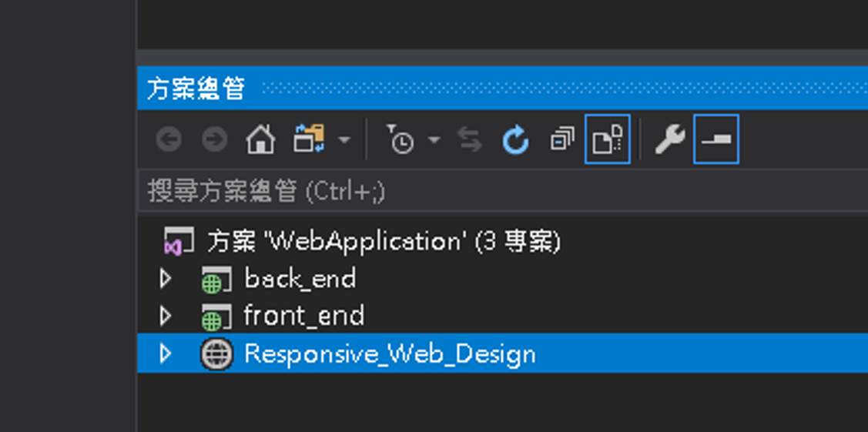Collapse all nodes with stacked windows icon

[562, 139]
